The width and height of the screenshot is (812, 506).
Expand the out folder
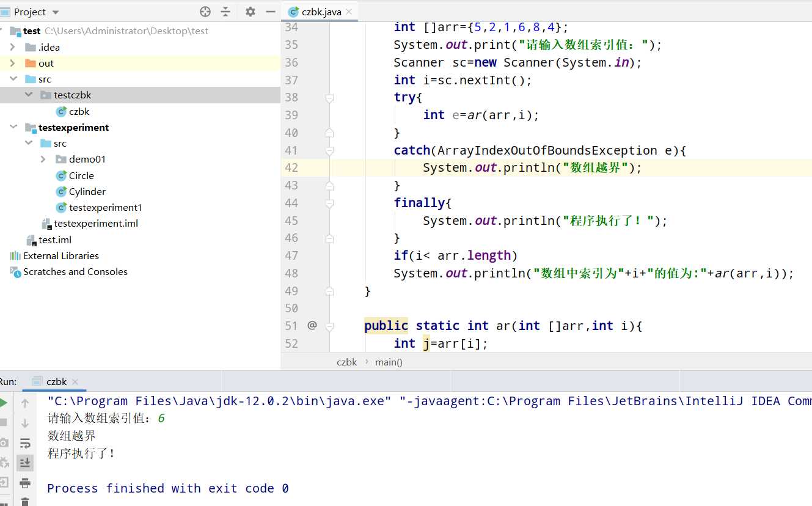pos(13,63)
